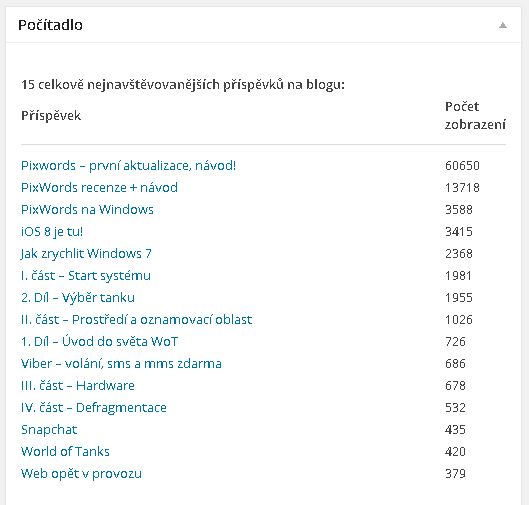Open the Snapchat post link
529x505 pixels.
pos(49,429)
